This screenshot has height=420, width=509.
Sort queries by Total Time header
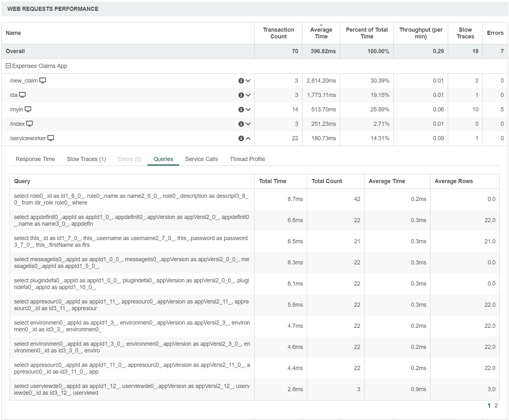(x=272, y=181)
